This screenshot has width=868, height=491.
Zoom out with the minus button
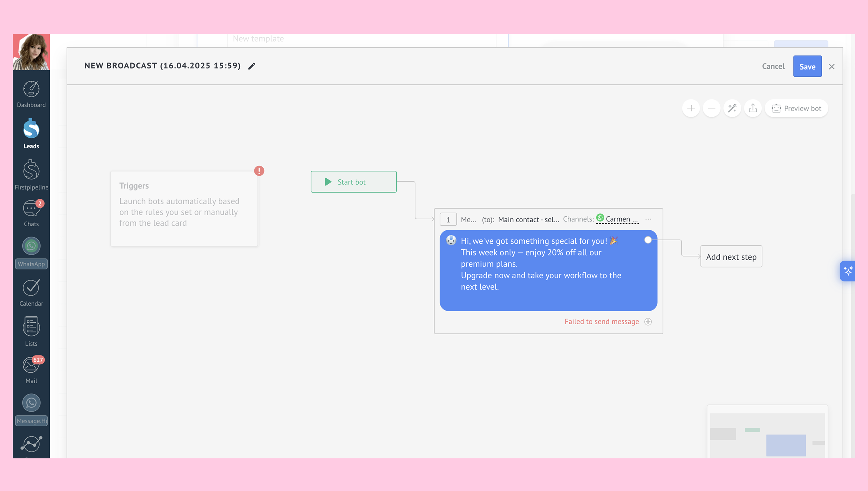(x=711, y=108)
